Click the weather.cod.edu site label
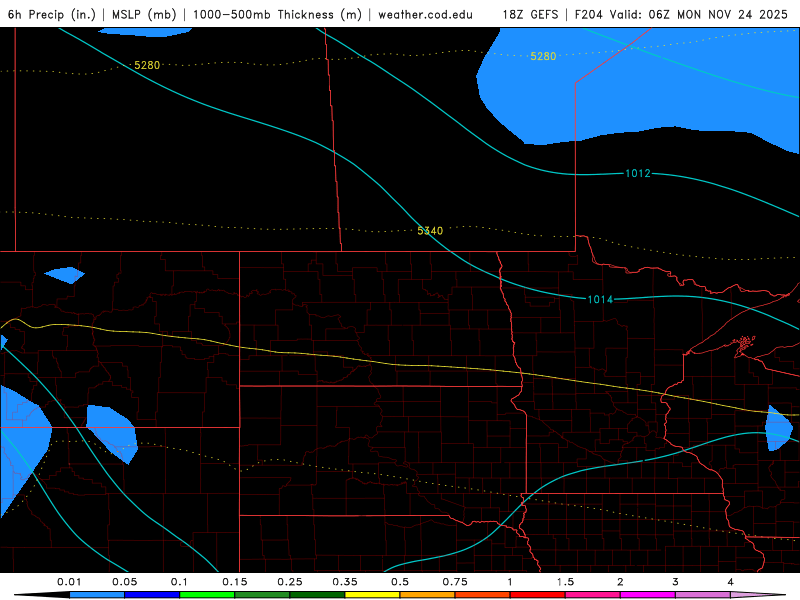The width and height of the screenshot is (800, 600). (x=425, y=14)
